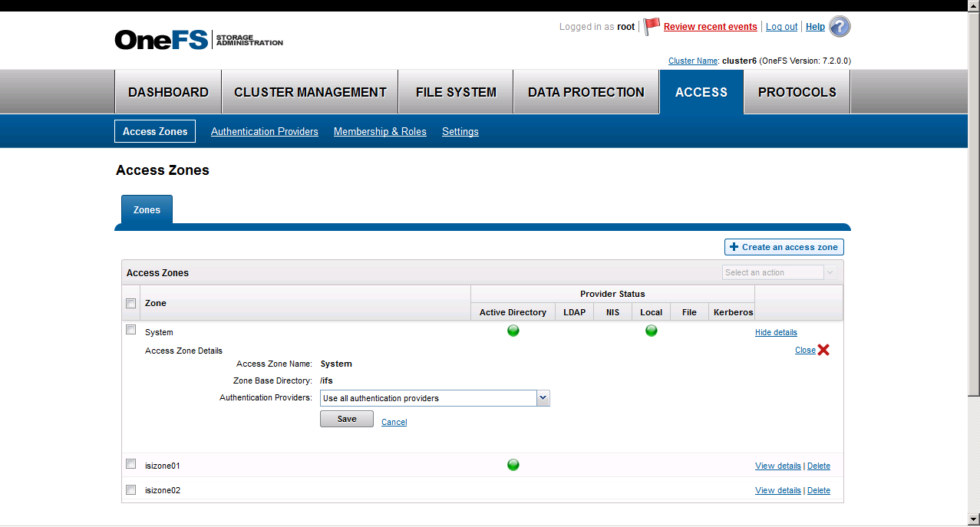This screenshot has height=527, width=980.
Task: Click the Local column header
Action: [651, 312]
